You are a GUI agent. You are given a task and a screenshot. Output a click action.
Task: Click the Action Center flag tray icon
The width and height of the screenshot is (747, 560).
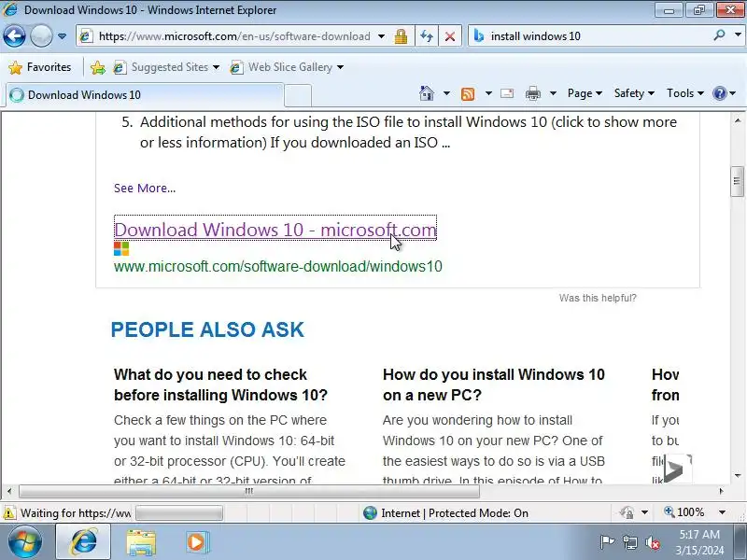pos(606,542)
